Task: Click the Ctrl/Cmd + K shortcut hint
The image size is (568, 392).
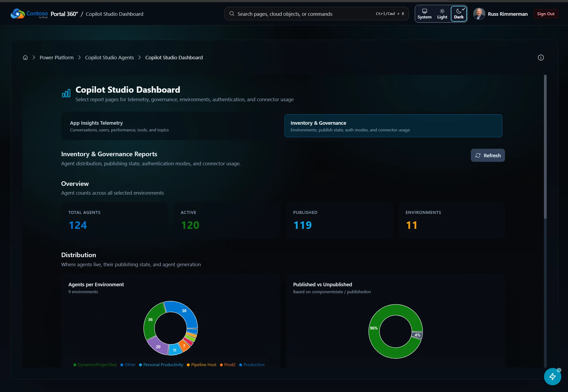Action: coord(390,14)
